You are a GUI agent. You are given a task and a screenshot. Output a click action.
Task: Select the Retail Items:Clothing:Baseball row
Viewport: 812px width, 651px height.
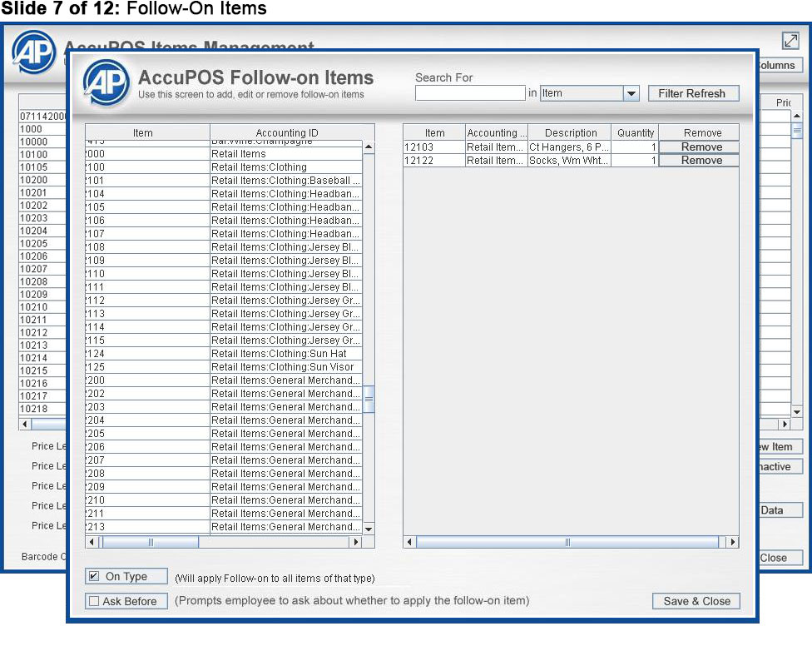(224, 181)
